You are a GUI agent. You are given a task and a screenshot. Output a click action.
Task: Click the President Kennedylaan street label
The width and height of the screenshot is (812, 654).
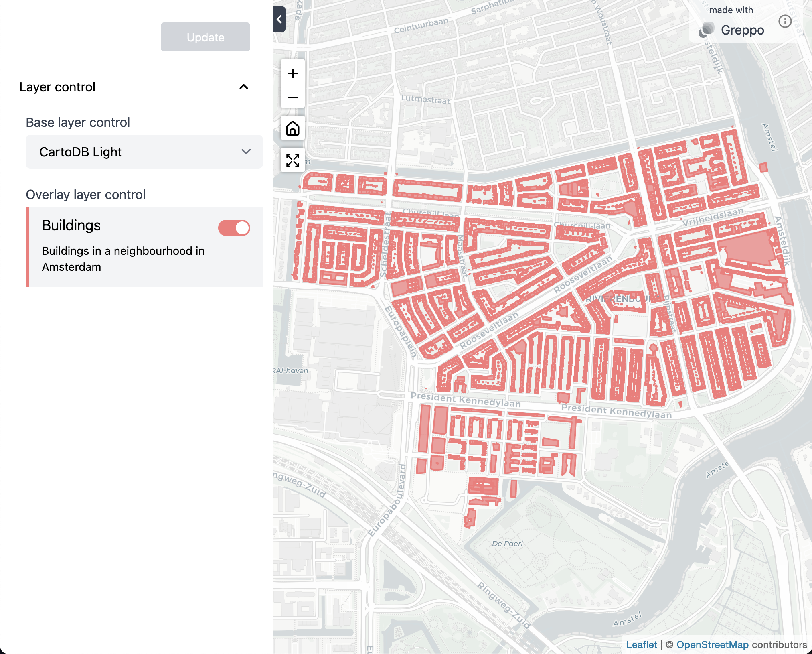coord(466,399)
